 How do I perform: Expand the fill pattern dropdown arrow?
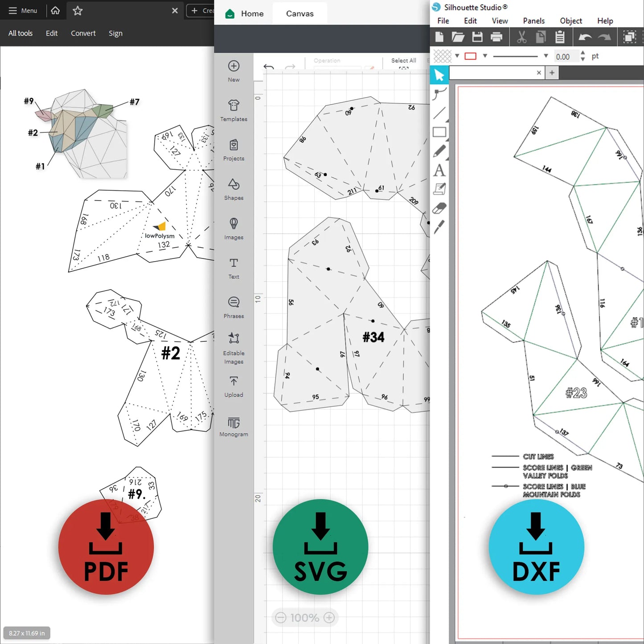click(x=457, y=56)
